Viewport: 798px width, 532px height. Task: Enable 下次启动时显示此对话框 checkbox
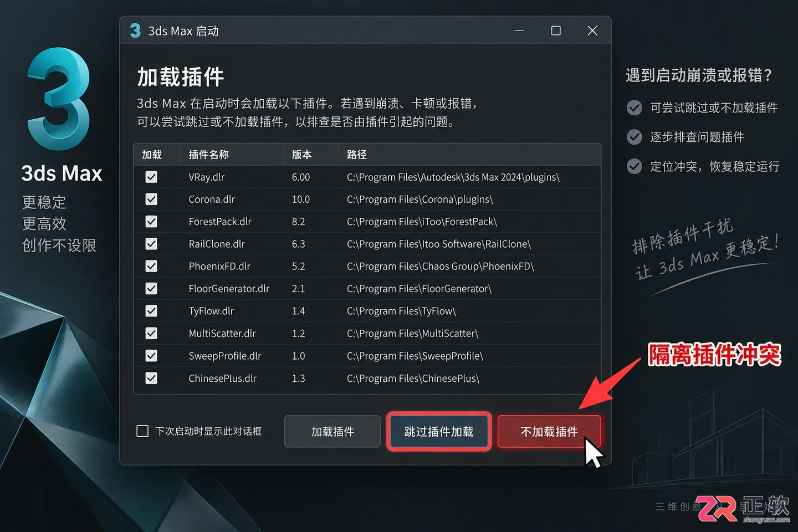tap(142, 431)
